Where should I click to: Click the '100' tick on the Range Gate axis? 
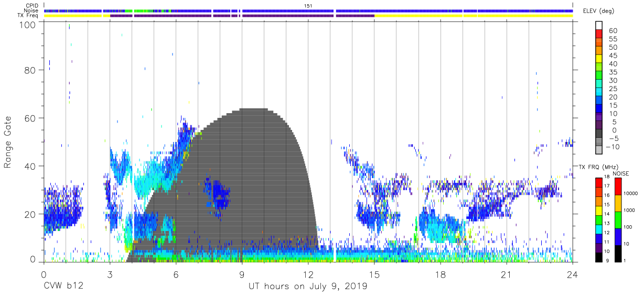[x=28, y=24]
